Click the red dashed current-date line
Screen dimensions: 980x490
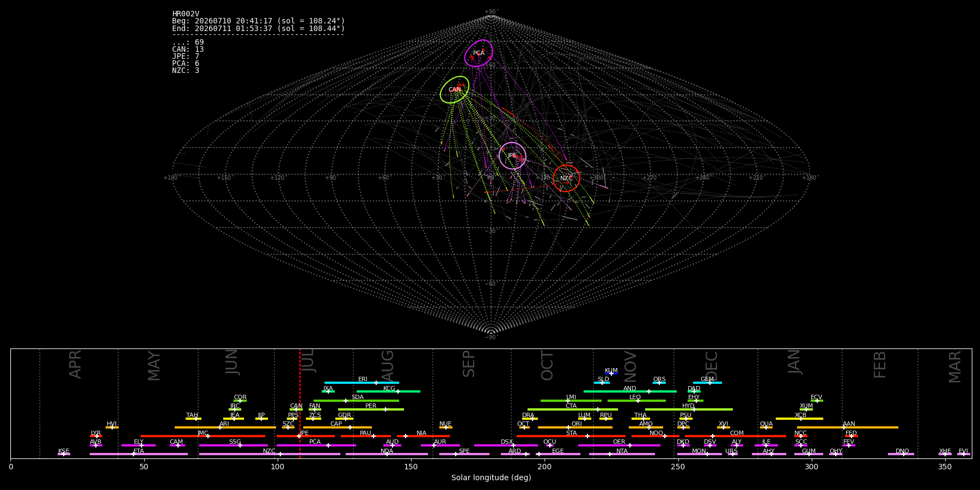[x=300, y=403]
